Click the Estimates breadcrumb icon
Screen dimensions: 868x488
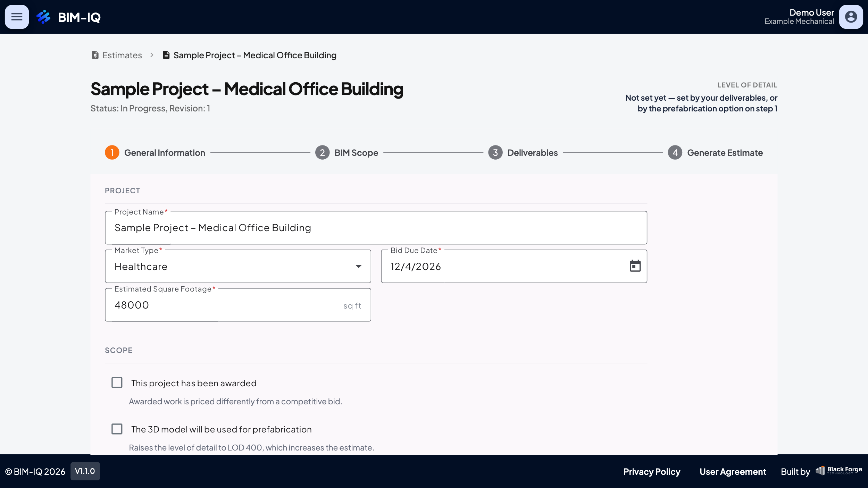95,55
